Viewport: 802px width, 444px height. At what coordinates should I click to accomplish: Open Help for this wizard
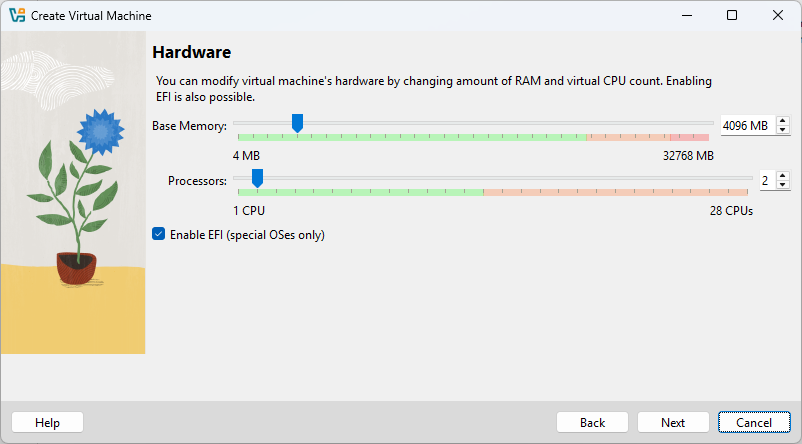pos(48,423)
